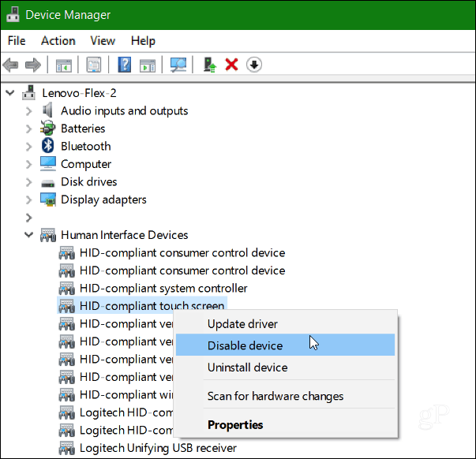Image resolution: width=476 pixels, height=459 pixels.
Task: Select Audio inputs and outputs label
Action: point(124,111)
